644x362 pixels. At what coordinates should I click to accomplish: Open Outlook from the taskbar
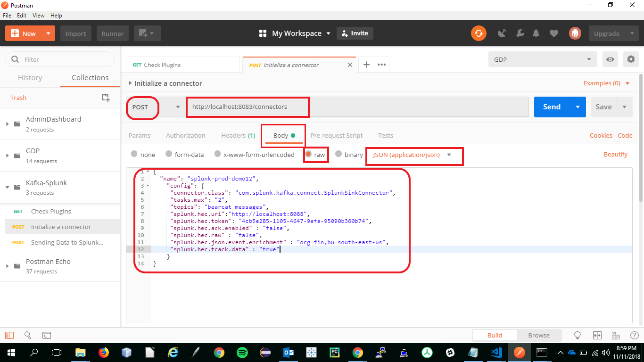pos(289,352)
